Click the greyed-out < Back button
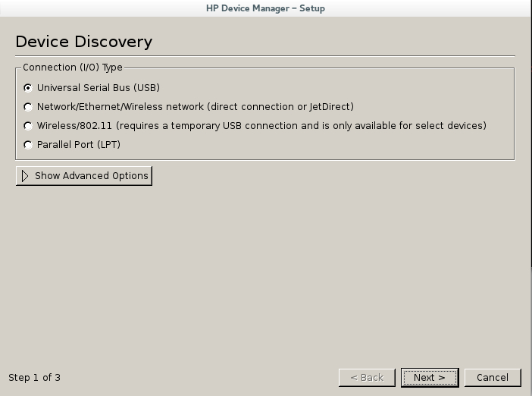 click(x=367, y=378)
